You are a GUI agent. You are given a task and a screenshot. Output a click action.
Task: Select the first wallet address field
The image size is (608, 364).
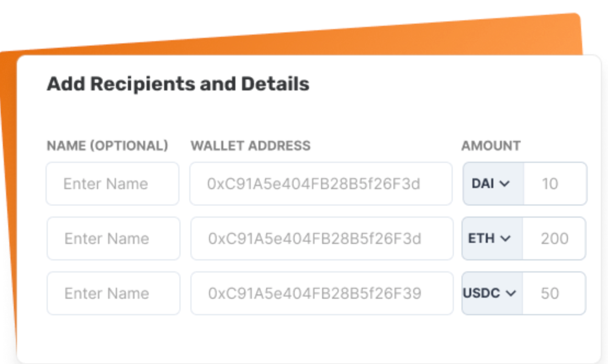click(x=321, y=184)
